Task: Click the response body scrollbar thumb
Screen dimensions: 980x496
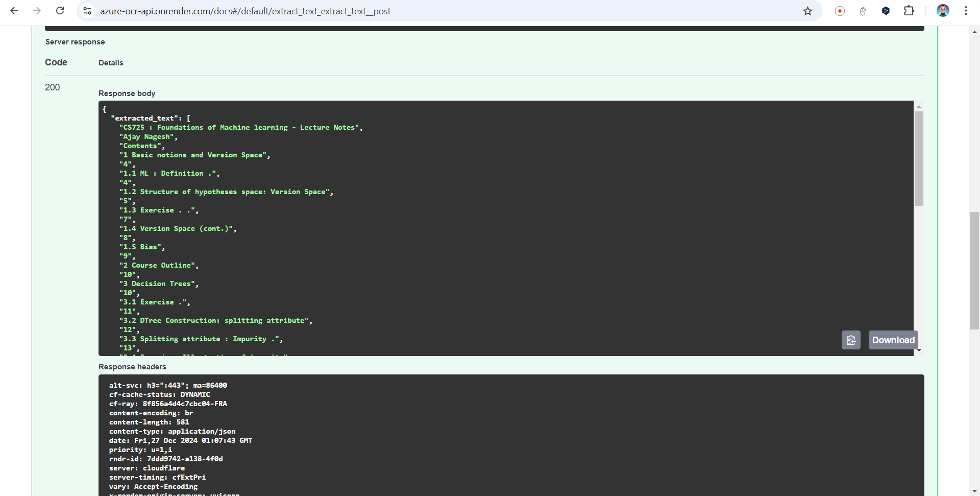Action: pyautogui.click(x=919, y=158)
